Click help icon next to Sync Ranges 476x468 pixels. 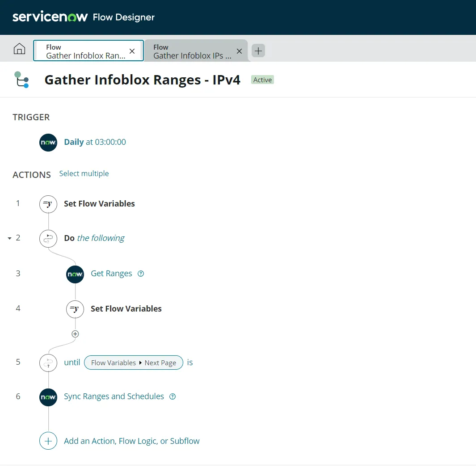coord(173,396)
